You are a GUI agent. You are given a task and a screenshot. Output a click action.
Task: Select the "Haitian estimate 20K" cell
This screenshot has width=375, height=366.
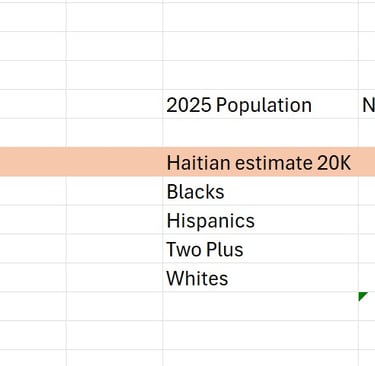point(261,162)
